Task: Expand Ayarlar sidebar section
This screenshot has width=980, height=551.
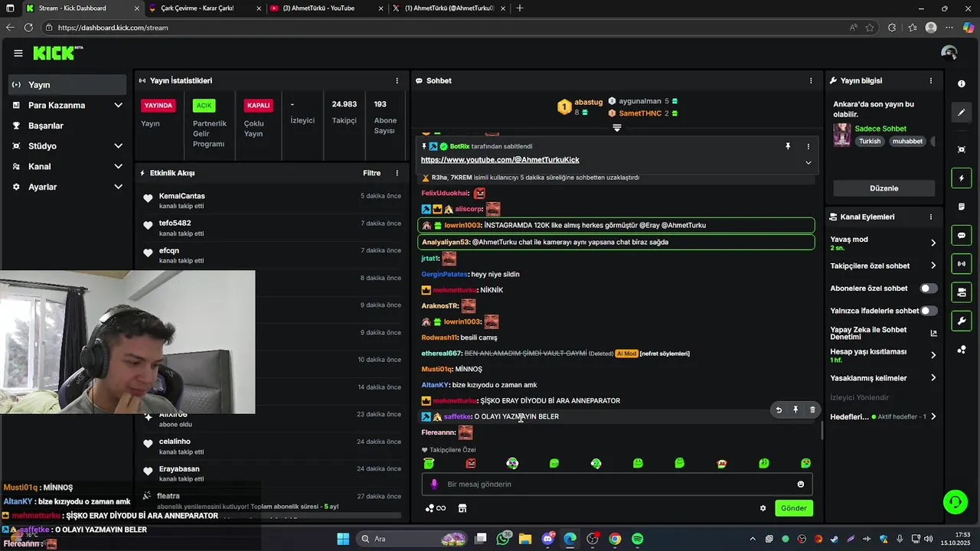Action: pyautogui.click(x=118, y=187)
